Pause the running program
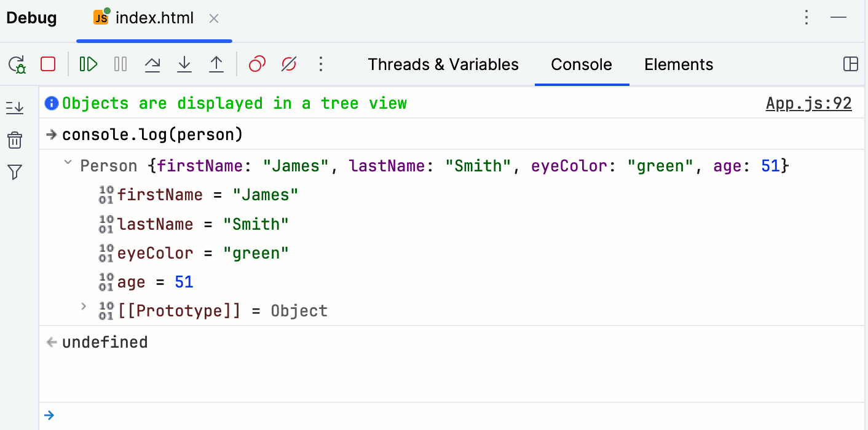868x430 pixels. [x=120, y=64]
